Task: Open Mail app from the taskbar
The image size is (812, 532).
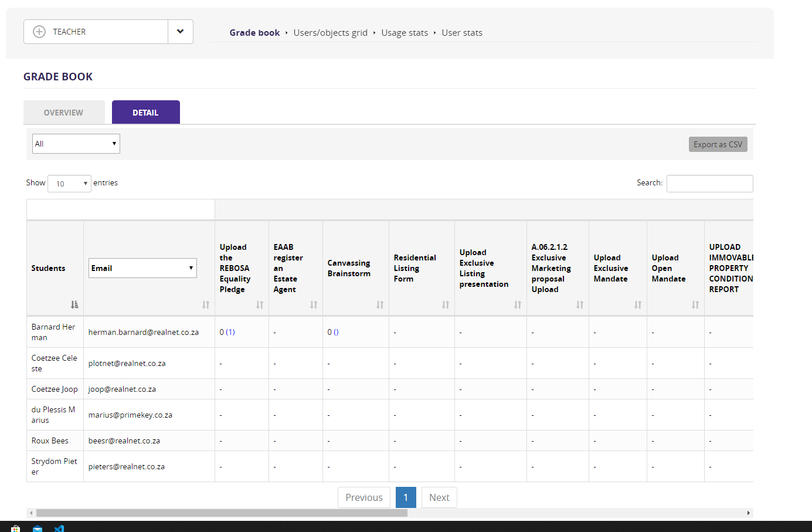Action: pos(38,528)
